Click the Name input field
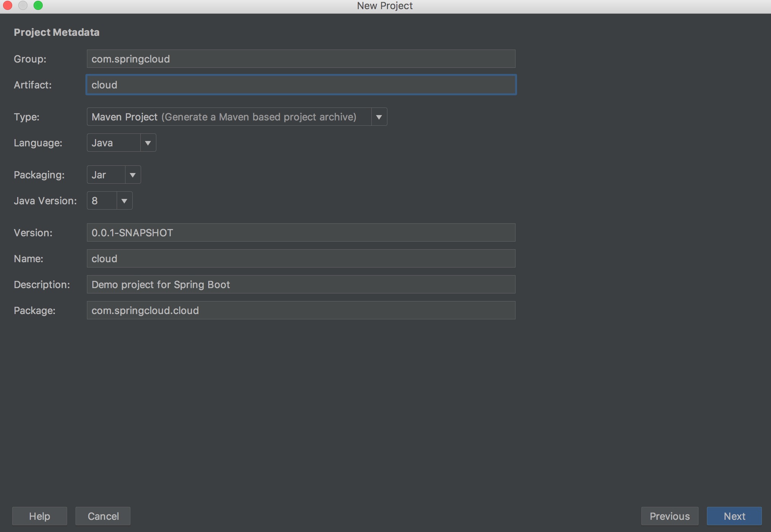 click(x=300, y=258)
